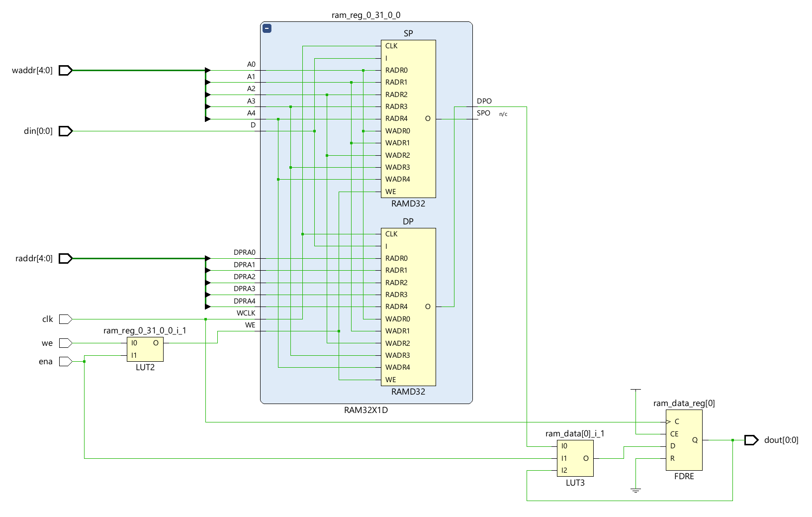Click the I2 pin on the LUT3

pos(564,471)
